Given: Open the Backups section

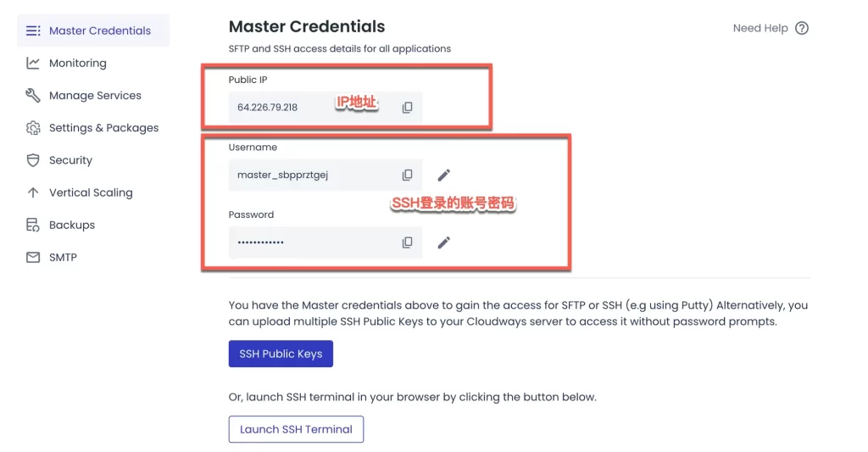Looking at the screenshot, I should 72,225.
